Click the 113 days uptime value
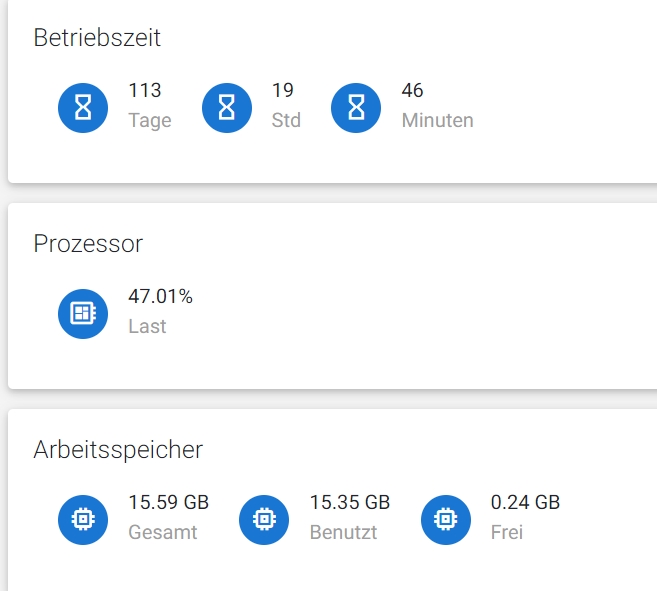 coord(145,91)
